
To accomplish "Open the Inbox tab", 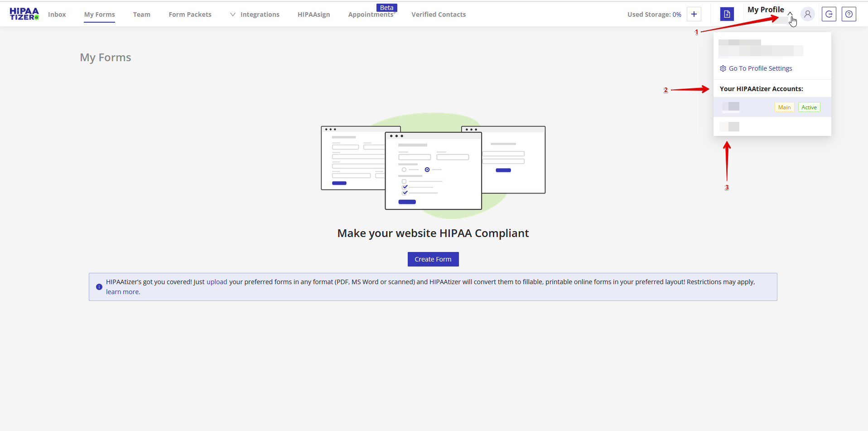I will pyautogui.click(x=57, y=15).
